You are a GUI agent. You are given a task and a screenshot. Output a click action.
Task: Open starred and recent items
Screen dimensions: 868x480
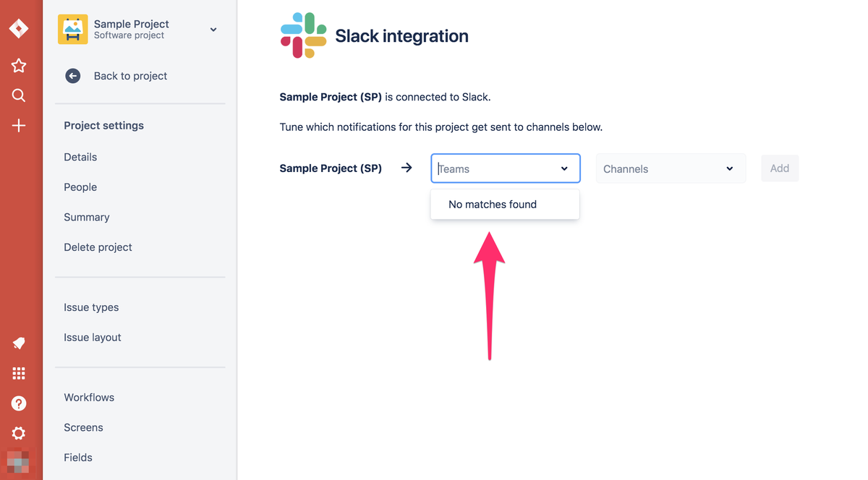(x=19, y=66)
